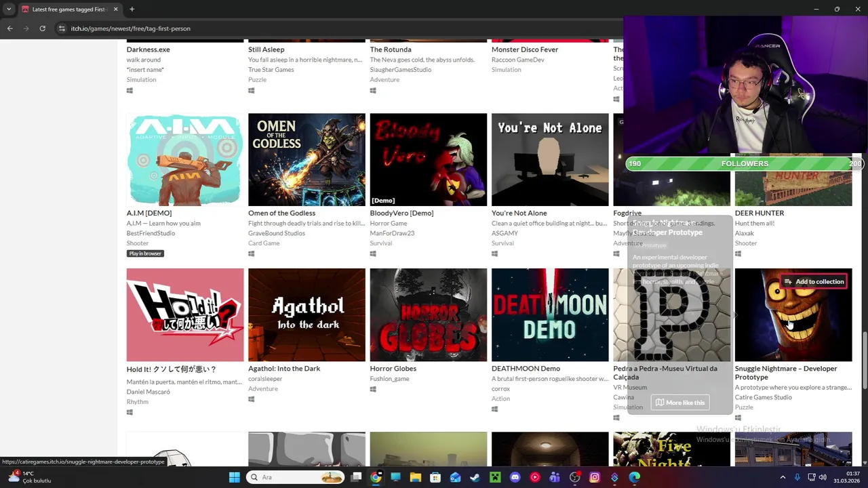Open a new browser tab
868x488 pixels.
tap(132, 9)
